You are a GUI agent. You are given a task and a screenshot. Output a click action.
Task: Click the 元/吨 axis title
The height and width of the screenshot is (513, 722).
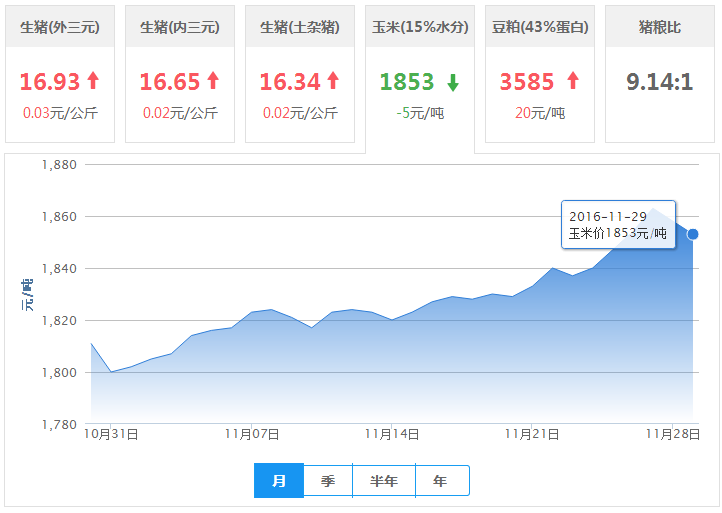tap(27, 295)
